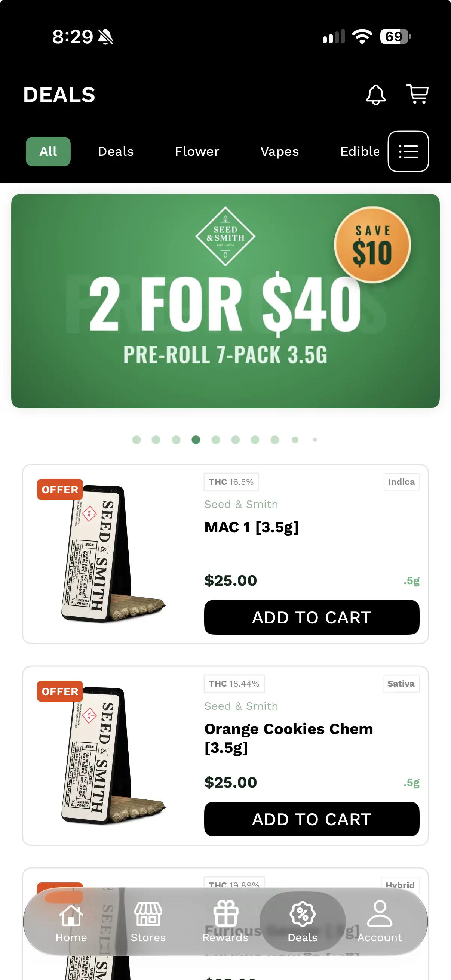This screenshot has height=980, width=451.
Task: Add Orange Cookies Chem to cart
Action: click(x=312, y=819)
